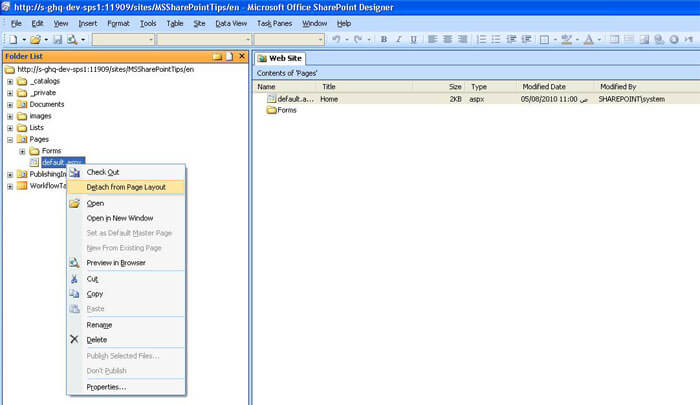Toggle Bold formatting
This screenshot has width=700, height=405.
point(383,39)
